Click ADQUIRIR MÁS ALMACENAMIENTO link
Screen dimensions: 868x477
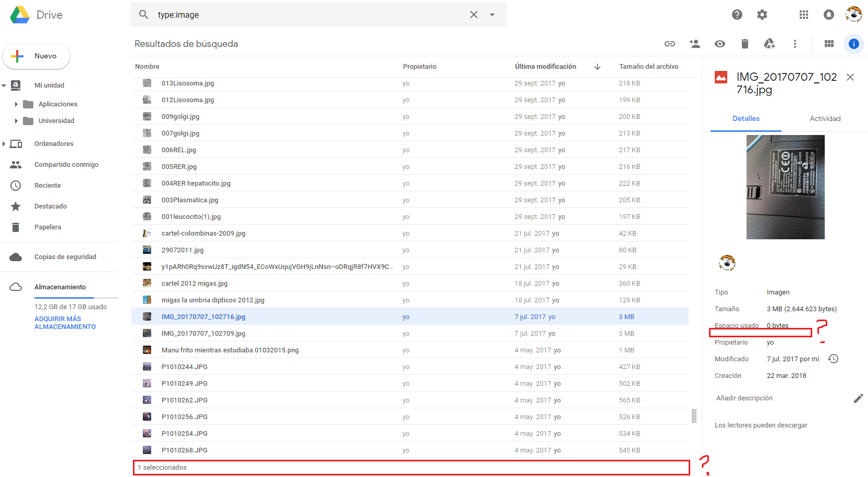coord(65,323)
